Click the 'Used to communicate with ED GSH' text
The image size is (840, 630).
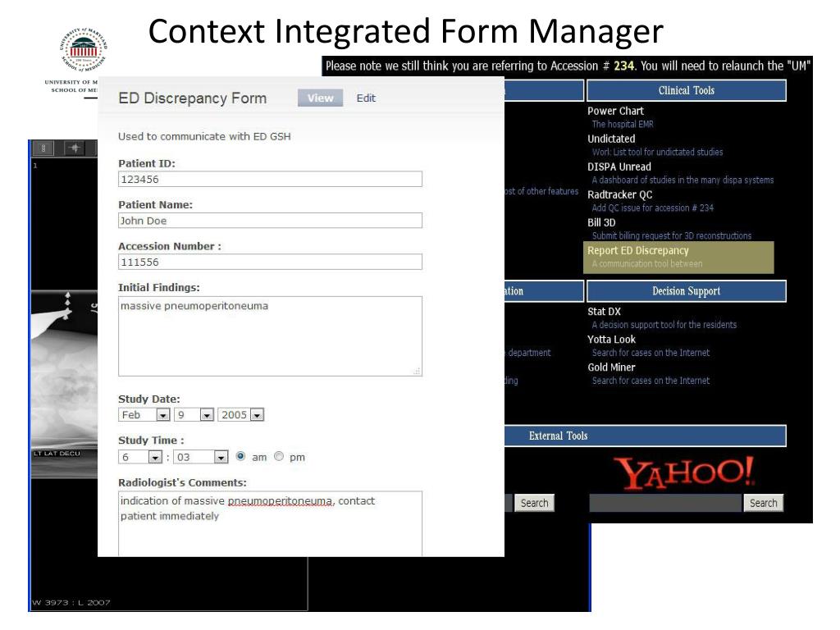tap(204, 137)
